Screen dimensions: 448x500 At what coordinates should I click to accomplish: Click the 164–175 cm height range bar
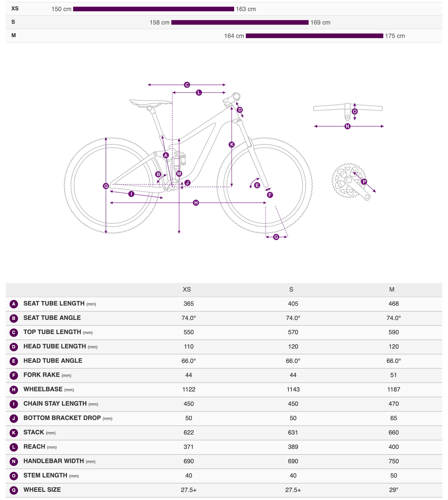click(314, 36)
